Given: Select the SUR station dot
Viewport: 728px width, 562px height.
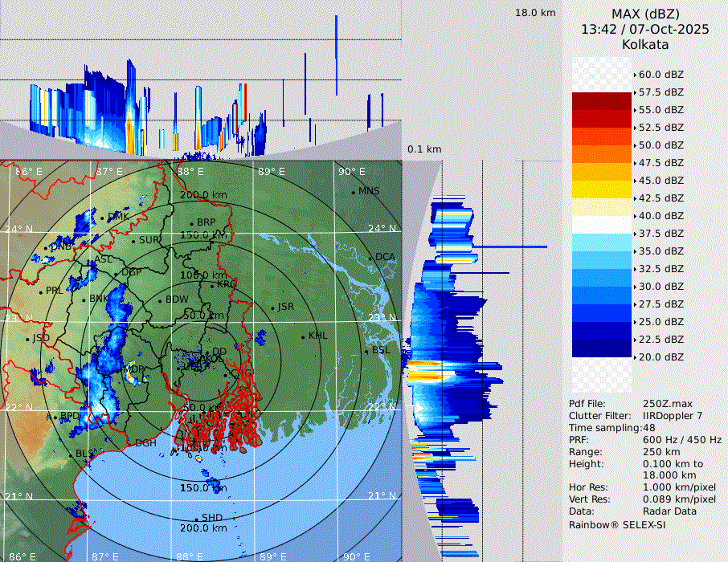Looking at the screenshot, I should click(x=133, y=240).
